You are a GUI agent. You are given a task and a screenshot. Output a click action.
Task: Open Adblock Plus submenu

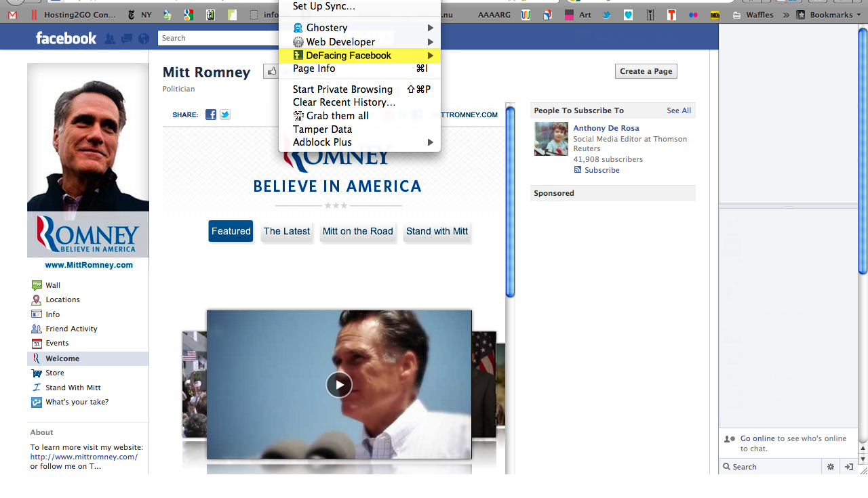[359, 142]
